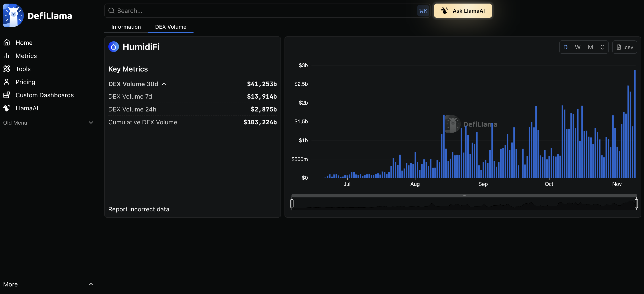Click the DefiLlama logo icon
The height and width of the screenshot is (294, 644).
pyautogui.click(x=13, y=15)
